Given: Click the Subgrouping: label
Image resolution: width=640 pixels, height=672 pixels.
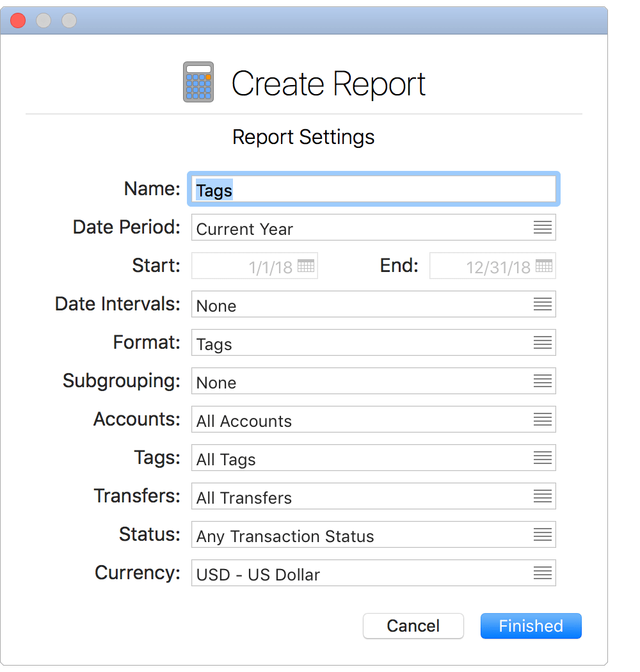Looking at the screenshot, I should coord(122,381).
